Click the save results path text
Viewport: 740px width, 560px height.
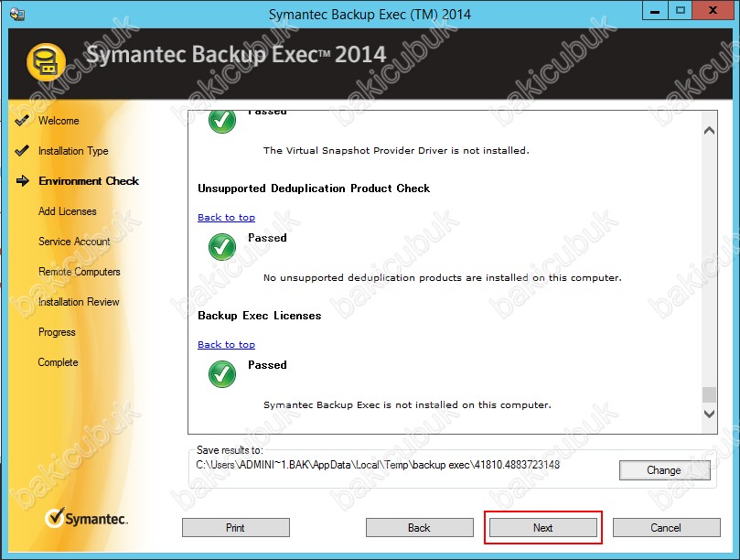click(378, 465)
